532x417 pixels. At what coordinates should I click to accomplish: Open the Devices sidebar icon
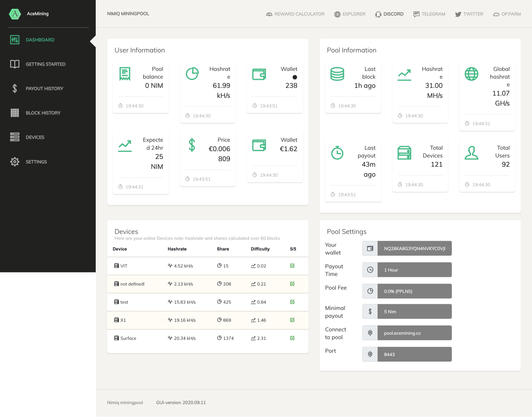tap(15, 137)
